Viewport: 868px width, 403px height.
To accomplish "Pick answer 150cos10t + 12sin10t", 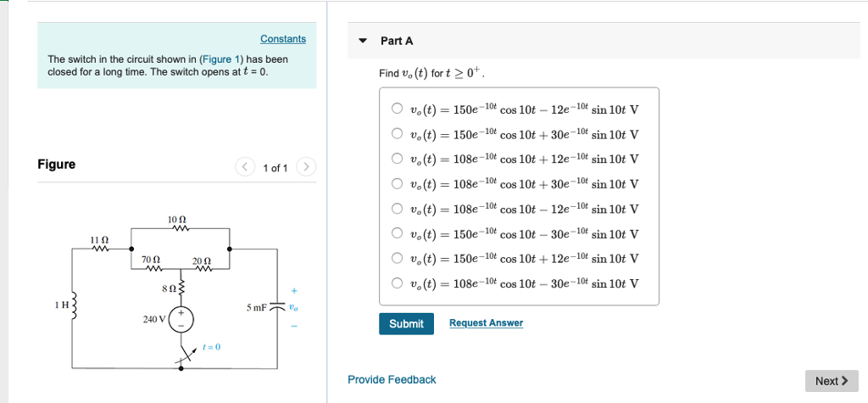I will 397,258.
